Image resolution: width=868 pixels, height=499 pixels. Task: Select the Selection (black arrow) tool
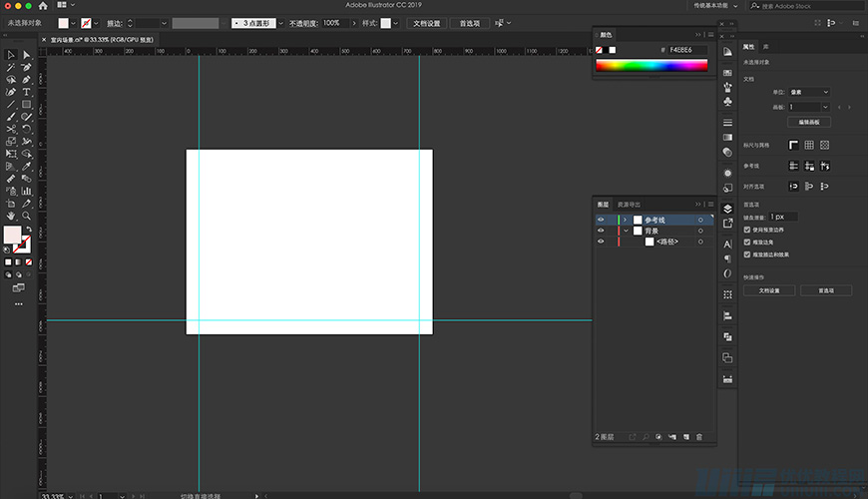pos(11,55)
